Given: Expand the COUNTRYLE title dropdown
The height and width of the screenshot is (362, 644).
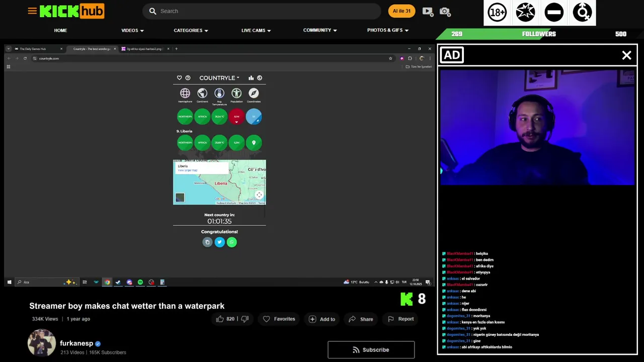Looking at the screenshot, I should 219,78.
